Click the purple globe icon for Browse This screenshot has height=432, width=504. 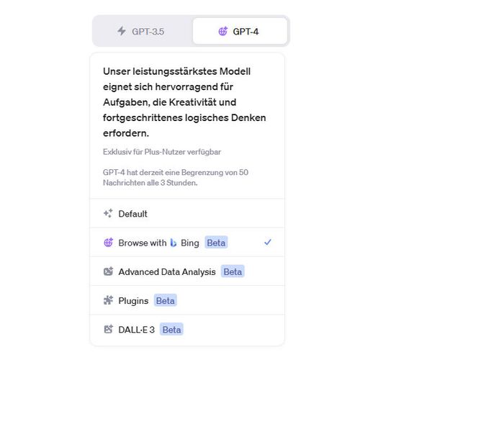click(x=108, y=243)
